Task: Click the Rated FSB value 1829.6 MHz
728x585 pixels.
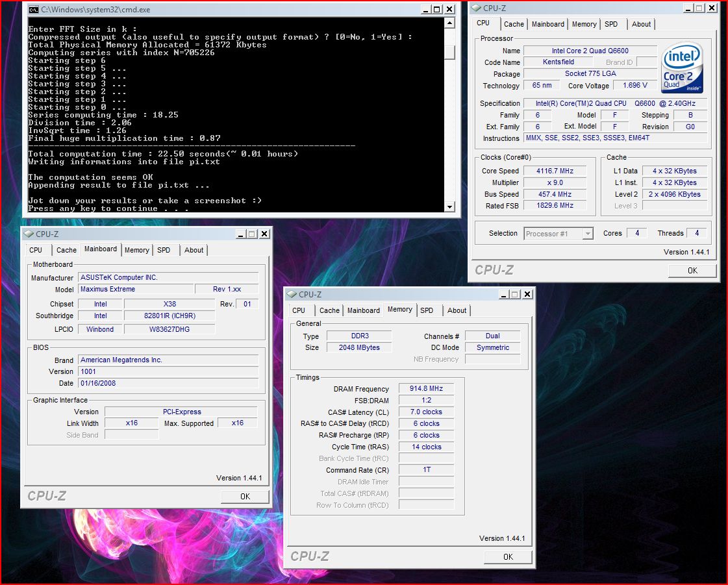Action: click(555, 205)
